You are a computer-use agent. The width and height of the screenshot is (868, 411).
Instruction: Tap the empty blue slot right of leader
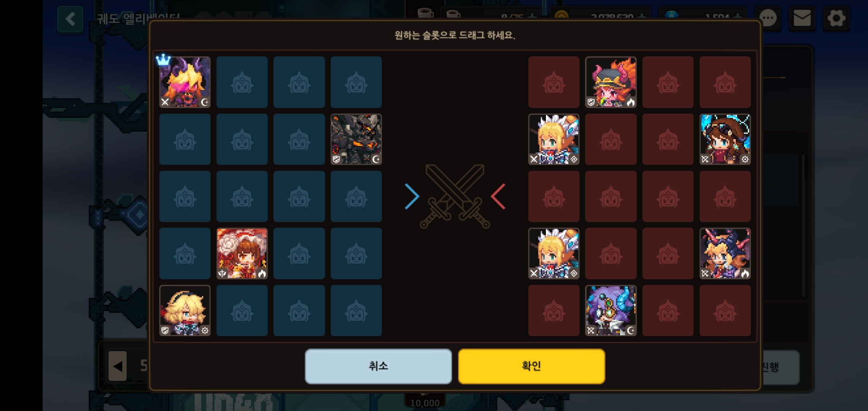point(242,82)
